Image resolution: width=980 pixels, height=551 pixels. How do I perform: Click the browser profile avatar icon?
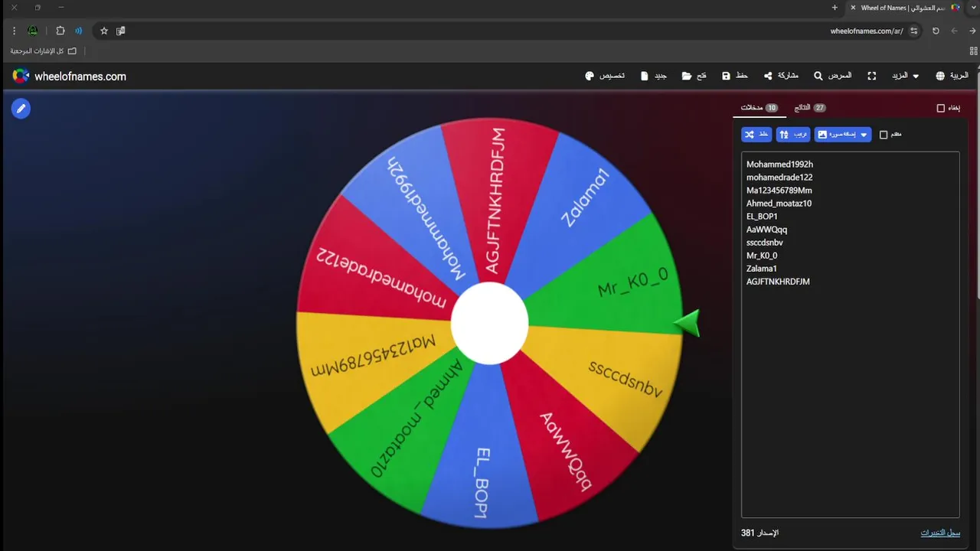pos(33,31)
